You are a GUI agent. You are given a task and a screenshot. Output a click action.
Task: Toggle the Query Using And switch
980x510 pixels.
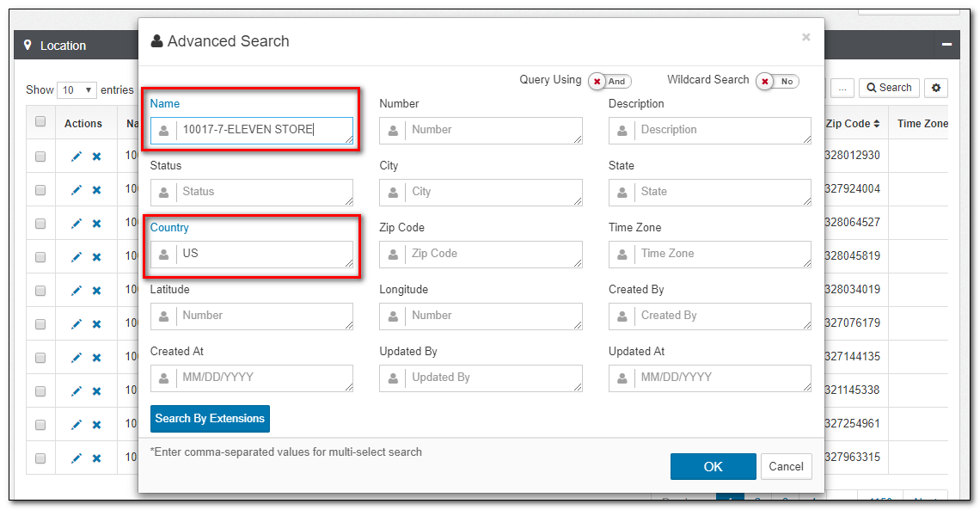pyautogui.click(x=610, y=81)
